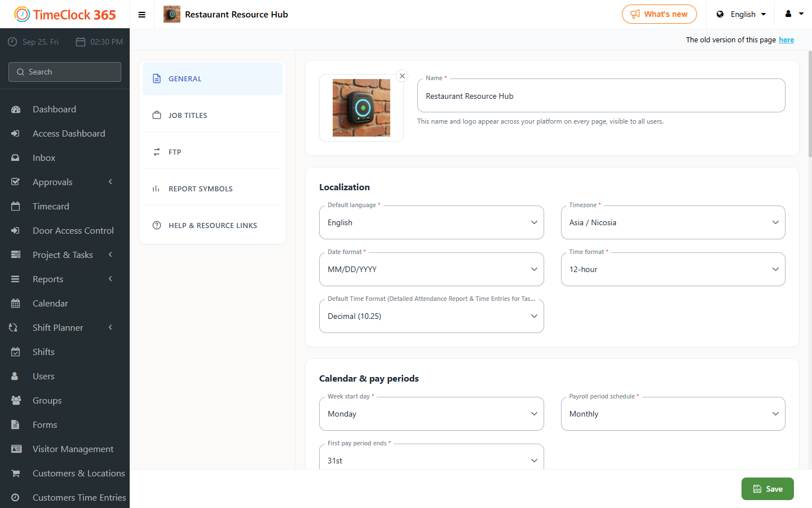Click the Save button

(x=767, y=489)
